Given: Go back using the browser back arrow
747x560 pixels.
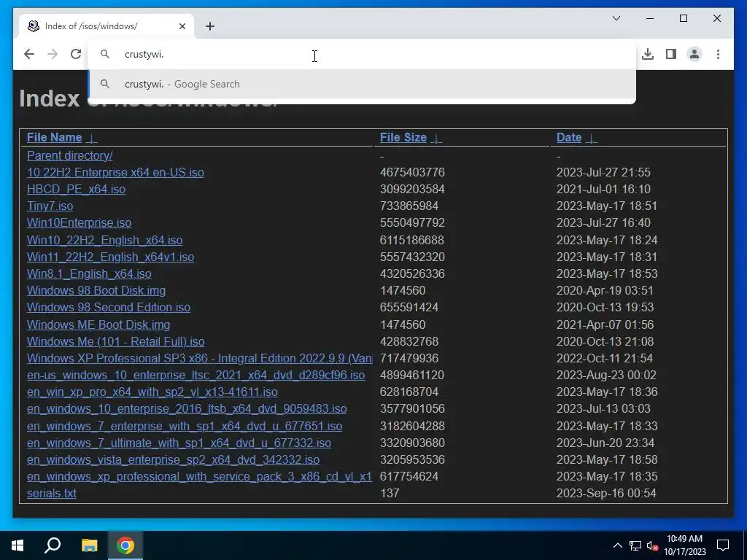Looking at the screenshot, I should click(29, 54).
